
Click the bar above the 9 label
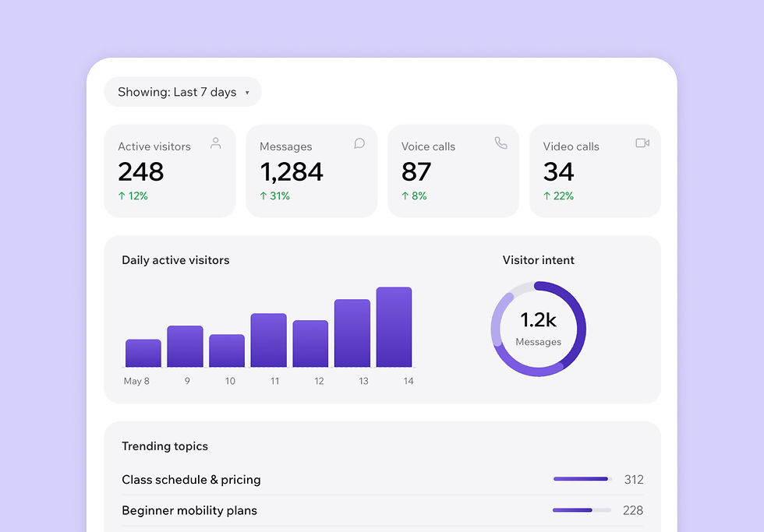(x=186, y=346)
